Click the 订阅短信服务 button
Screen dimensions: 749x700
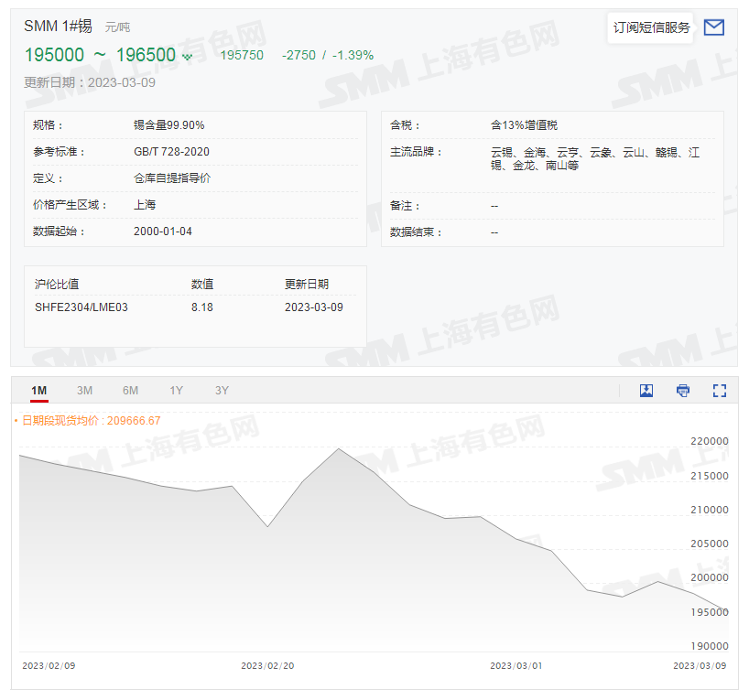(650, 28)
